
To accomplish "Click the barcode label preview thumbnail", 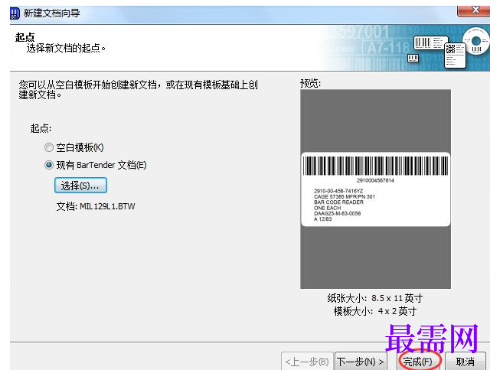I will pos(375,189).
